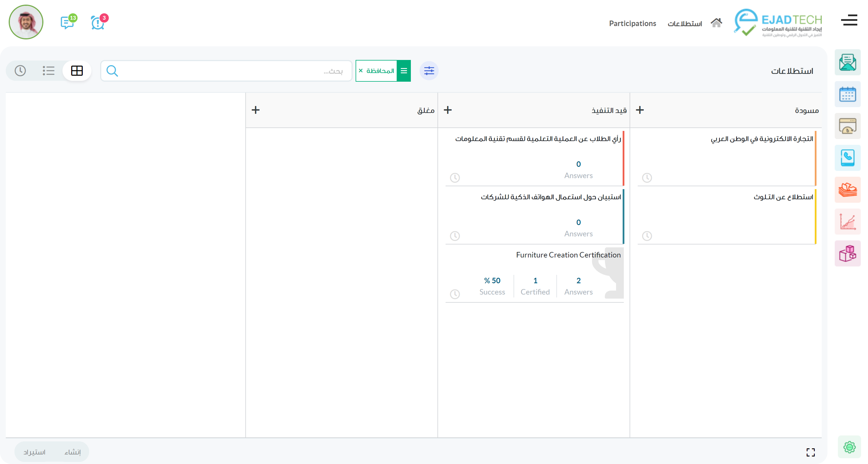Open the pink cubes inventory app icon
Image resolution: width=868 pixels, height=464 pixels.
point(847,253)
